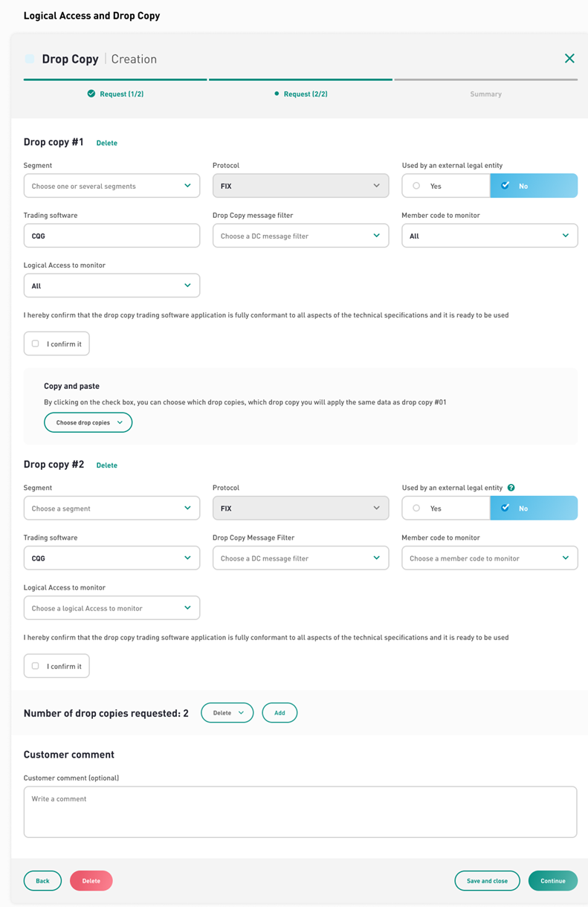Click the Delete link next to Drop copy #2

click(x=107, y=465)
